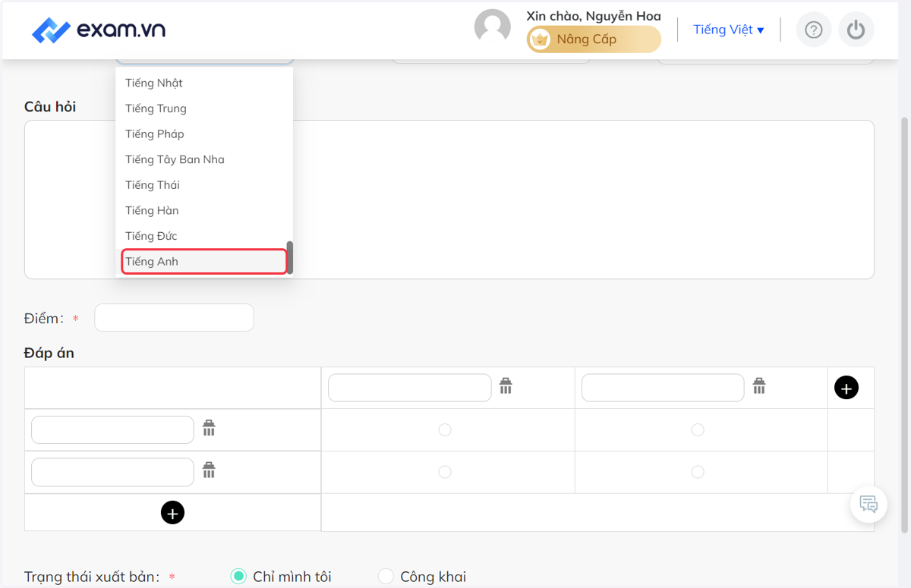
Task: Select Tiếng Thái from the list
Action: coord(203,185)
